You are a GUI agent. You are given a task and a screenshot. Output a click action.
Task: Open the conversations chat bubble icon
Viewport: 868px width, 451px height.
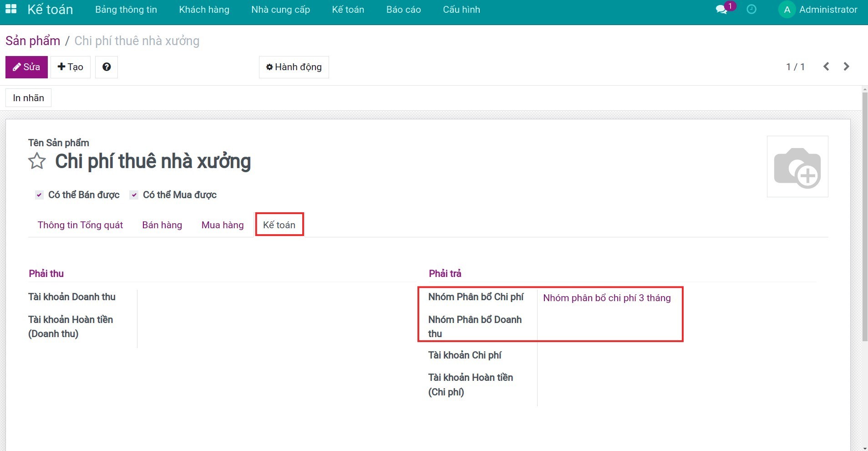coord(721,10)
